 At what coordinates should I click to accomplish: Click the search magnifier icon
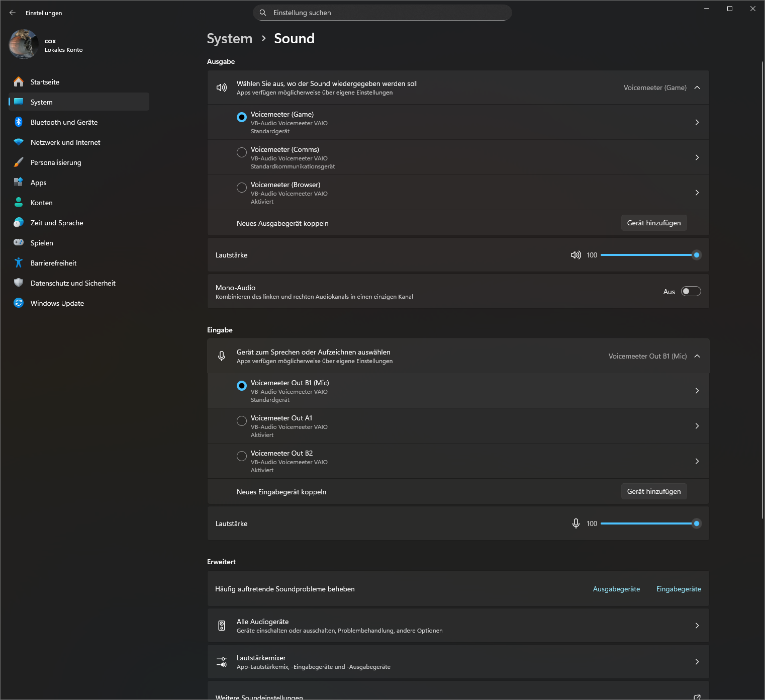(263, 13)
